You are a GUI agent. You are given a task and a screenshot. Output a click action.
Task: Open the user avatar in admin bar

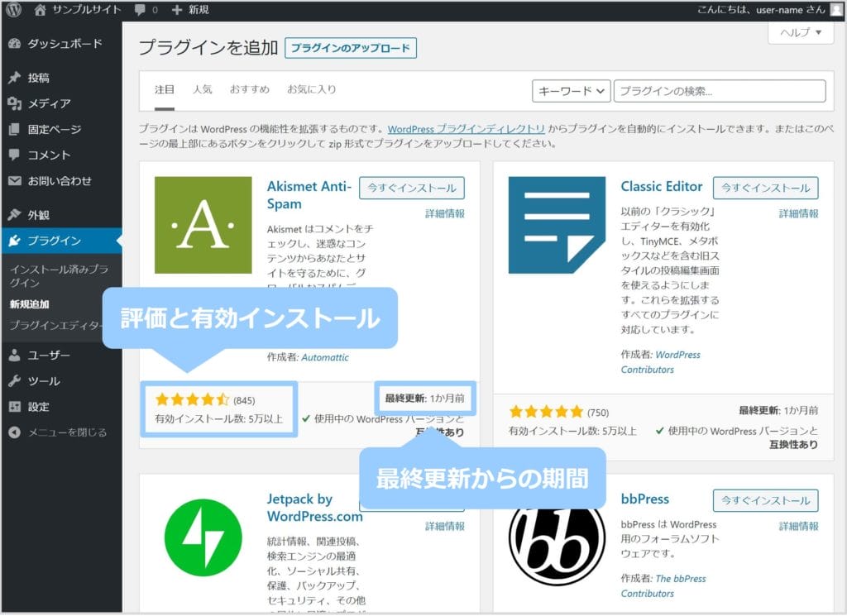[837, 10]
